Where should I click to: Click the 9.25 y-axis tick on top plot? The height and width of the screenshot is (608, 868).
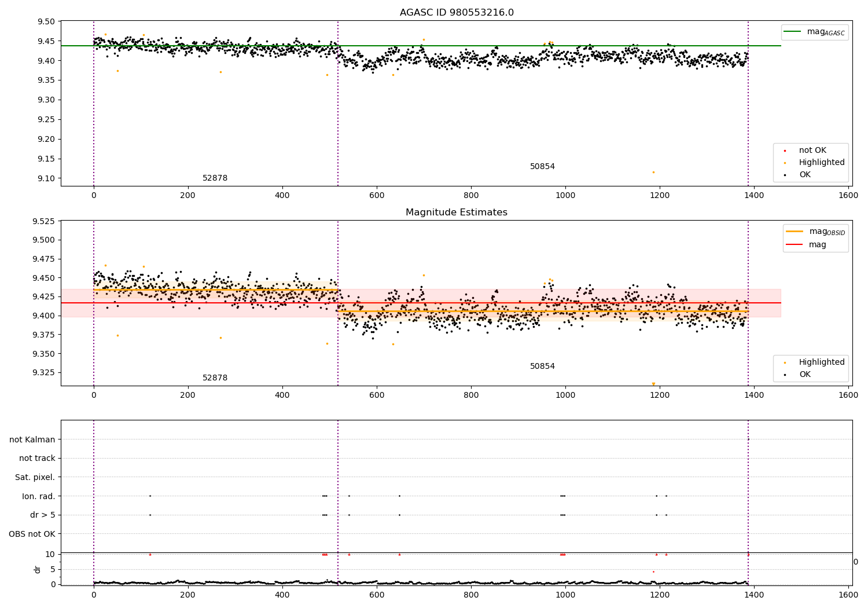[x=46, y=120]
